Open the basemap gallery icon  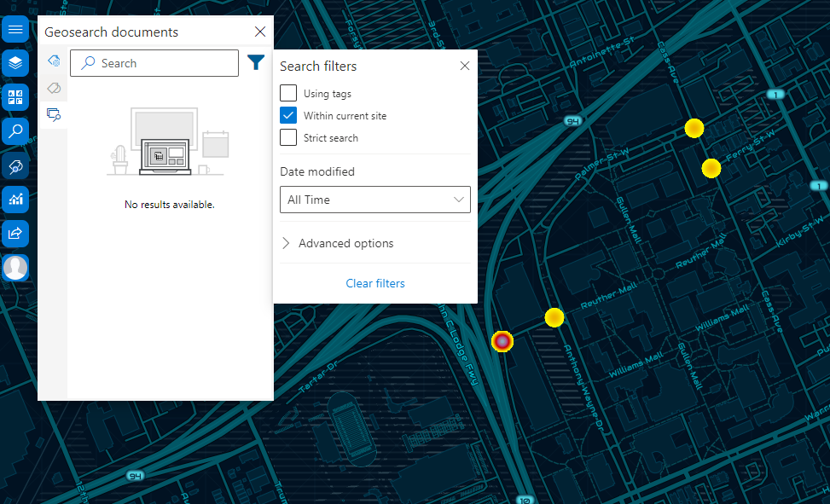tap(15, 97)
